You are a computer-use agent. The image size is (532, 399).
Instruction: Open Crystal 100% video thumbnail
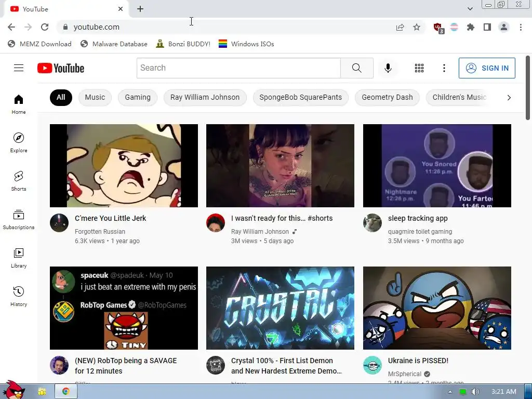(280, 308)
